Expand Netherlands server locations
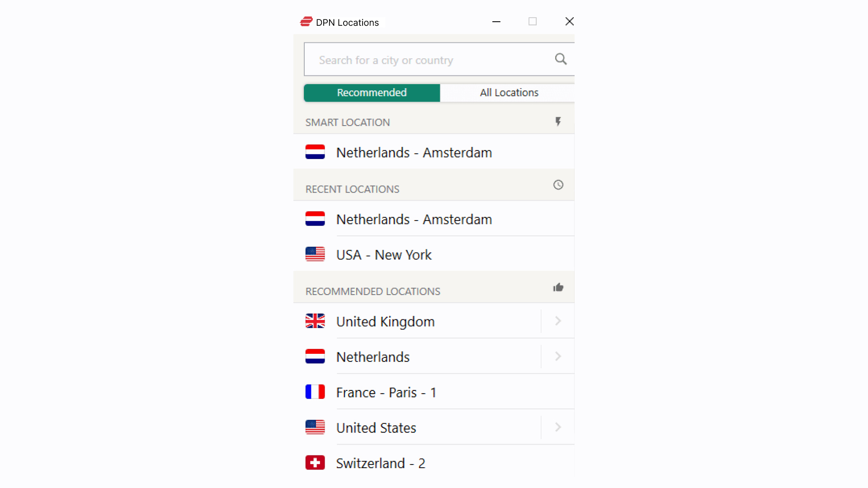Image resolution: width=868 pixels, height=488 pixels. coord(557,357)
